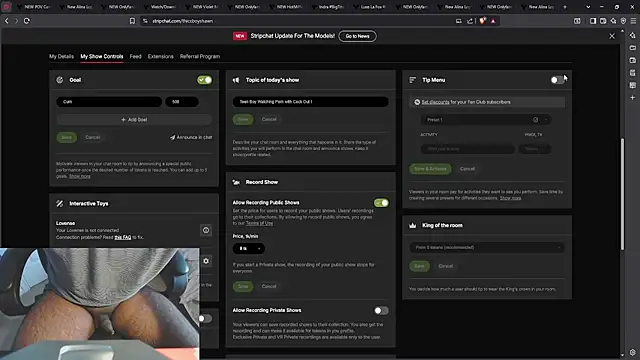Click Show more in the Tip Menu description

510,198
